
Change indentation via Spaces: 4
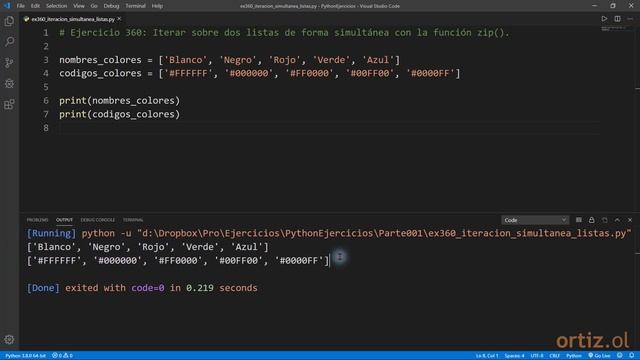[514, 356]
